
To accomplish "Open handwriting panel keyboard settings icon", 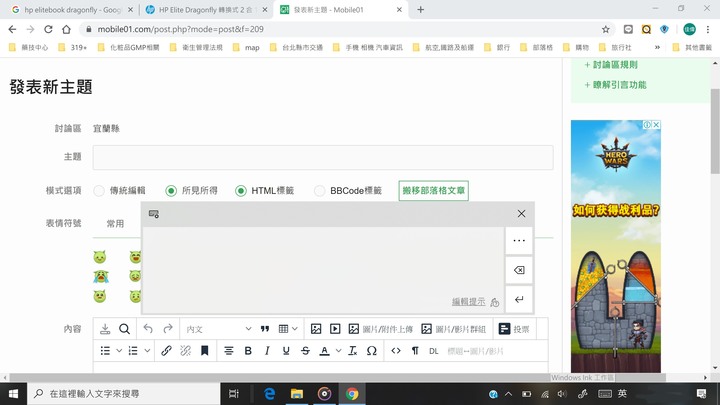I will coord(154,214).
